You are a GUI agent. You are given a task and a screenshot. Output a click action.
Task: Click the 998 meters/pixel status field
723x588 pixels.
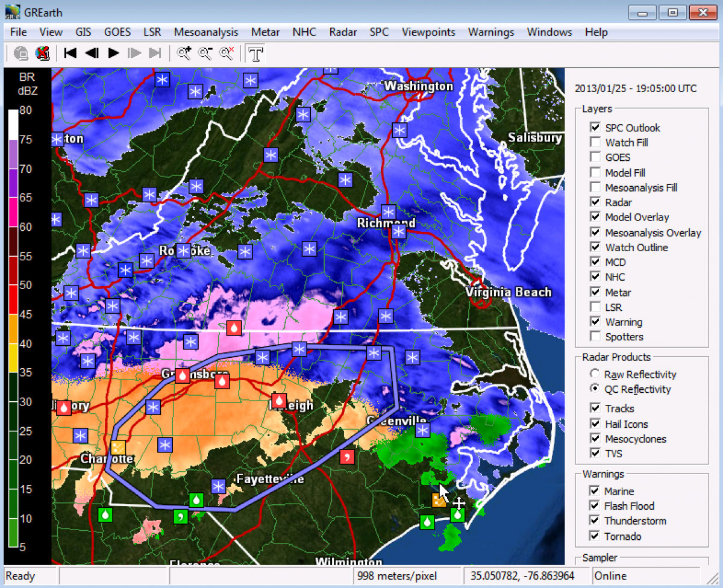(x=407, y=576)
